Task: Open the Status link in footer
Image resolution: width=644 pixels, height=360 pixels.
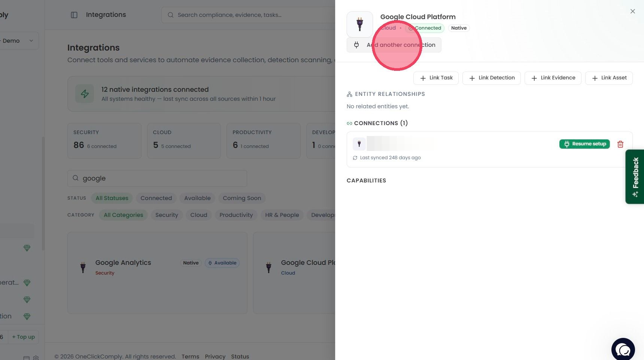Action: pyautogui.click(x=240, y=357)
